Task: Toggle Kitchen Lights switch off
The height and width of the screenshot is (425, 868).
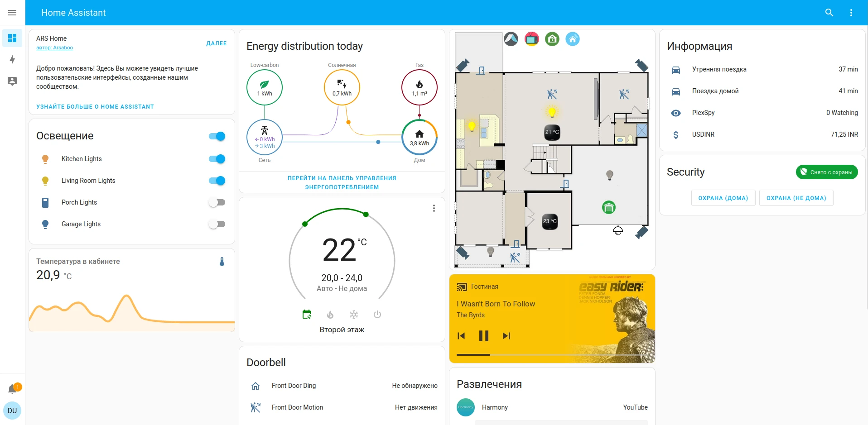Action: coord(217,159)
